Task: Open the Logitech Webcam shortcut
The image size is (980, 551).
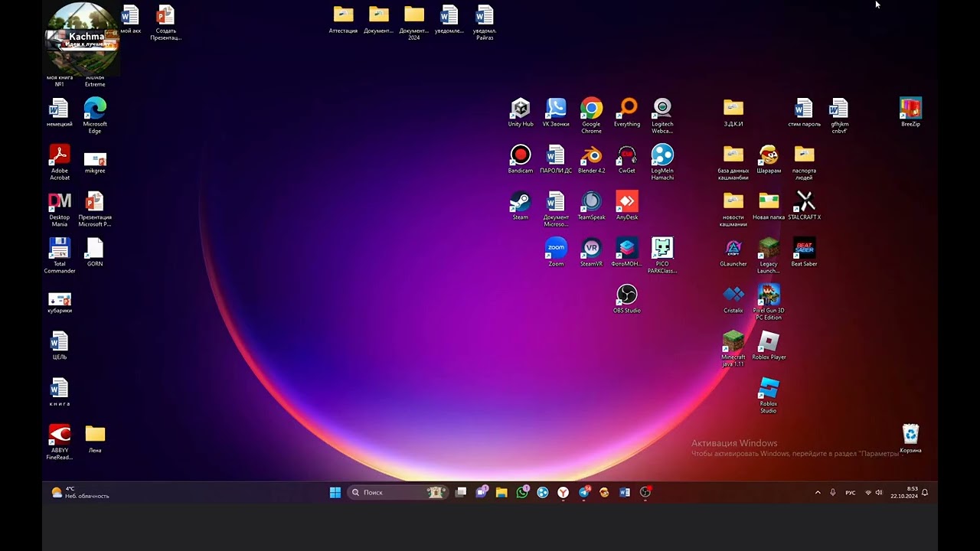Action: click(x=662, y=116)
